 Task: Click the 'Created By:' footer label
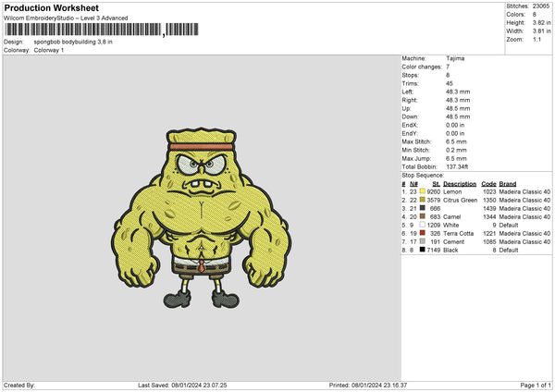[19, 385]
